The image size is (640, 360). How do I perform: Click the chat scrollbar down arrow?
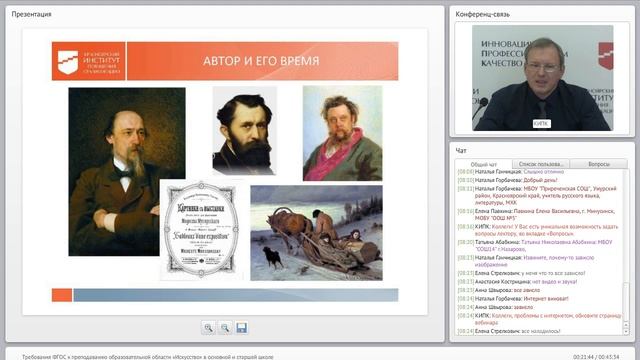coord(626,331)
